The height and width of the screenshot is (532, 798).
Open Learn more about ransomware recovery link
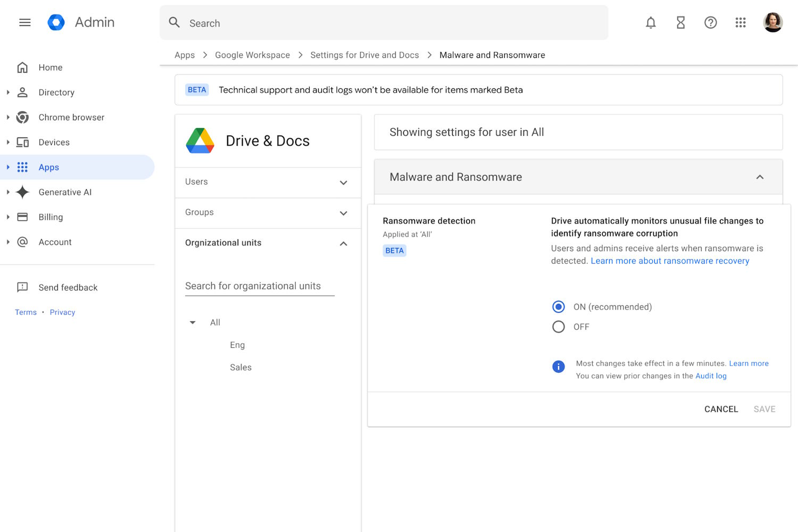point(670,261)
